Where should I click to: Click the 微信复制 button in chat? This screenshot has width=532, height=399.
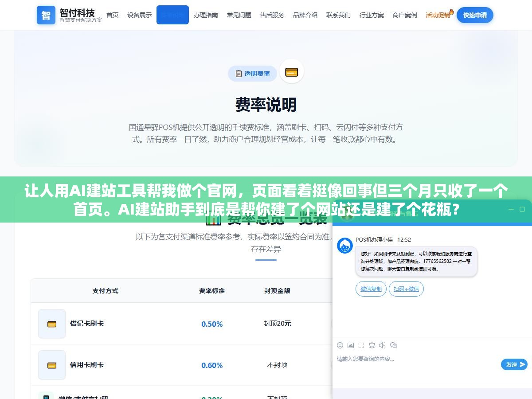(x=371, y=289)
